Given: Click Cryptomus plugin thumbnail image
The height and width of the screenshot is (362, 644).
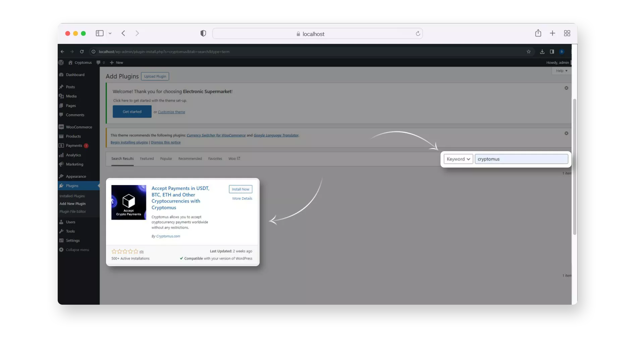Looking at the screenshot, I should pos(129,202).
